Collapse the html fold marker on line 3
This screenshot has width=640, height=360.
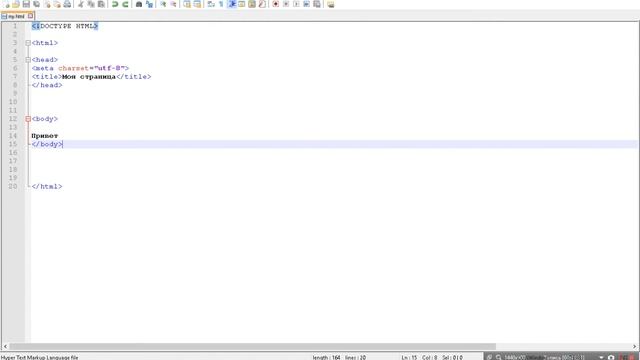coord(28,43)
